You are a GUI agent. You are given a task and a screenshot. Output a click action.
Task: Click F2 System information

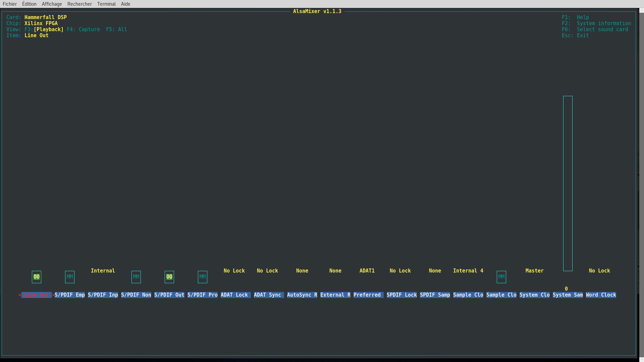[x=596, y=23]
